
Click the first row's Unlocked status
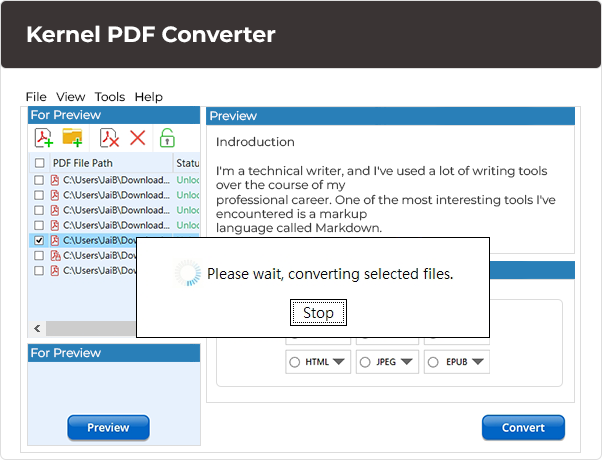[188, 180]
